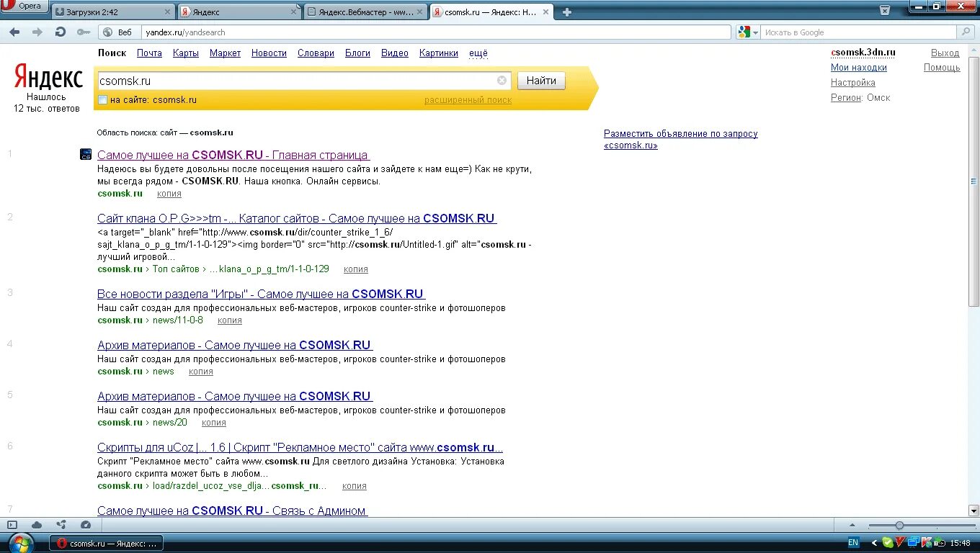Image resolution: width=980 pixels, height=553 pixels.
Task: Open the closed tabs trash icon
Action: click(x=885, y=11)
